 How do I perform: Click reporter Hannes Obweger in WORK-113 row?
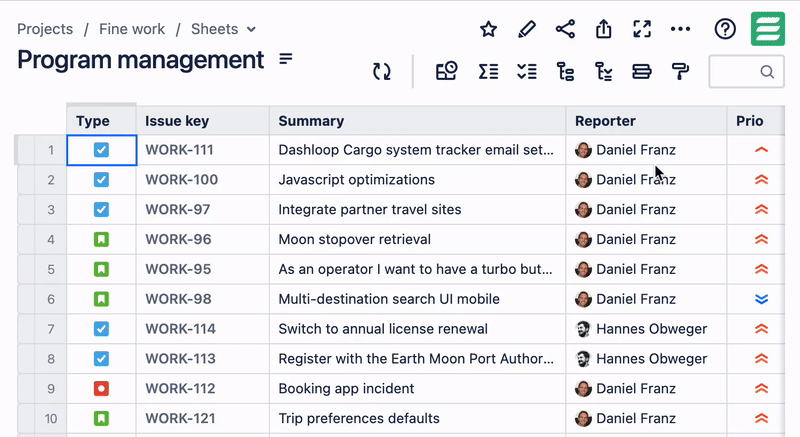tap(651, 359)
